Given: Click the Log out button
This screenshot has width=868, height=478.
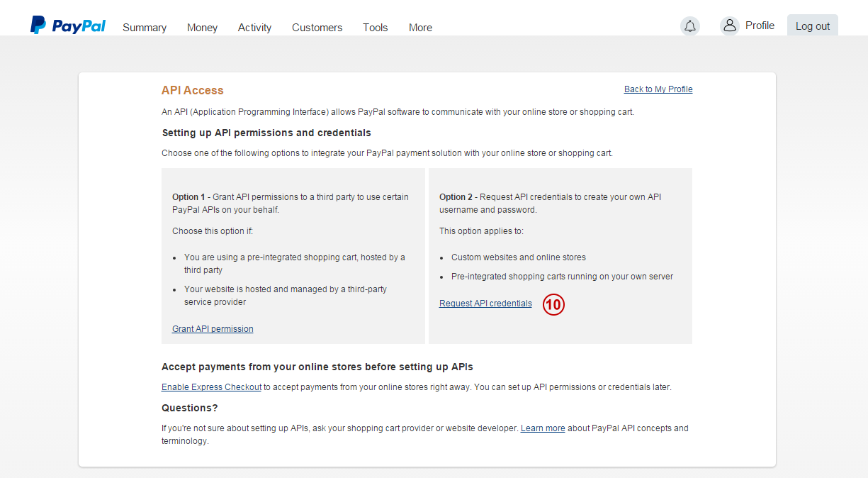Looking at the screenshot, I should [812, 26].
